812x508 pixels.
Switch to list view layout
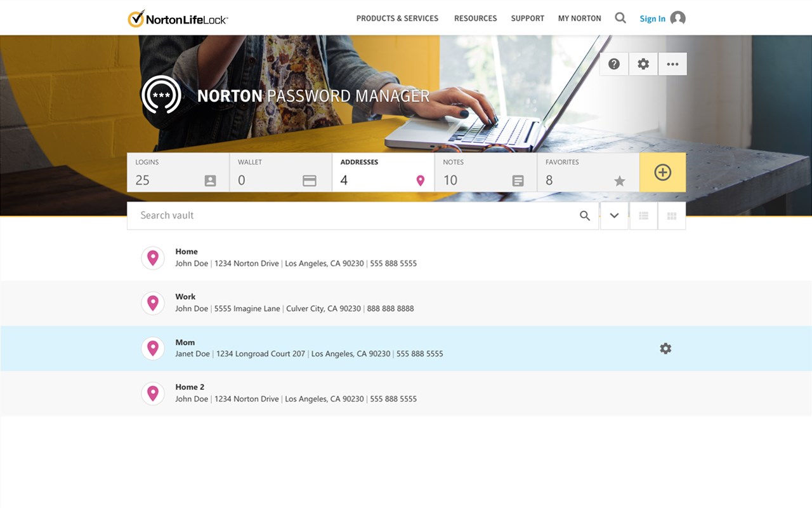pos(643,216)
